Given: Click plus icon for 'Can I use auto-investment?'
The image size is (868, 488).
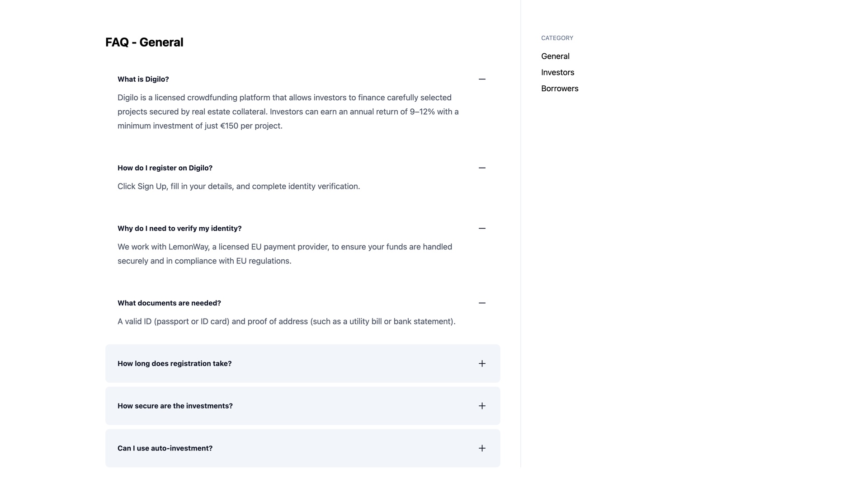Looking at the screenshot, I should tap(482, 448).
